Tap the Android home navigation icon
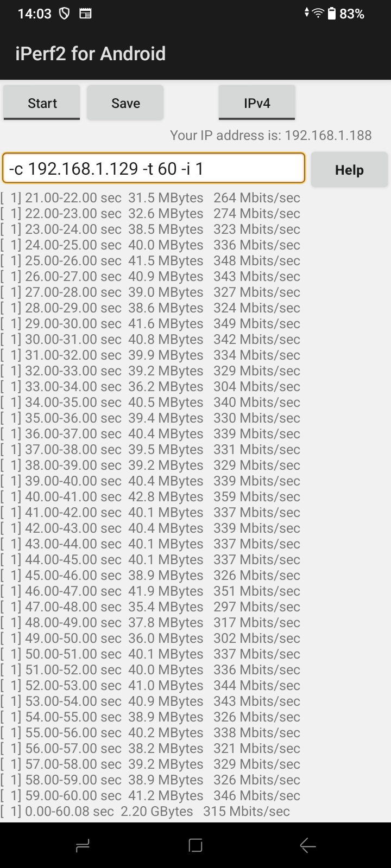Viewport: 391px width, 868px height. click(x=195, y=845)
